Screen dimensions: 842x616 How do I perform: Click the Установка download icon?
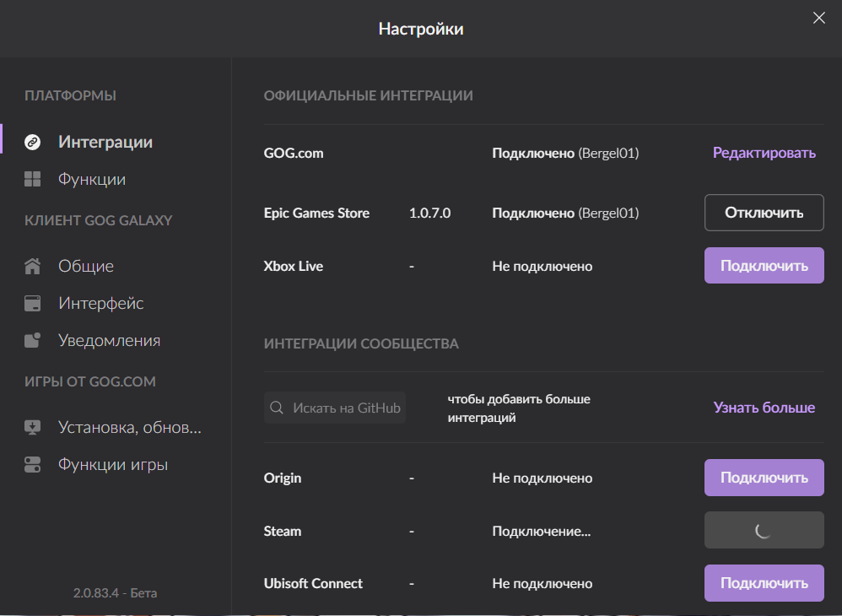pyautogui.click(x=32, y=428)
